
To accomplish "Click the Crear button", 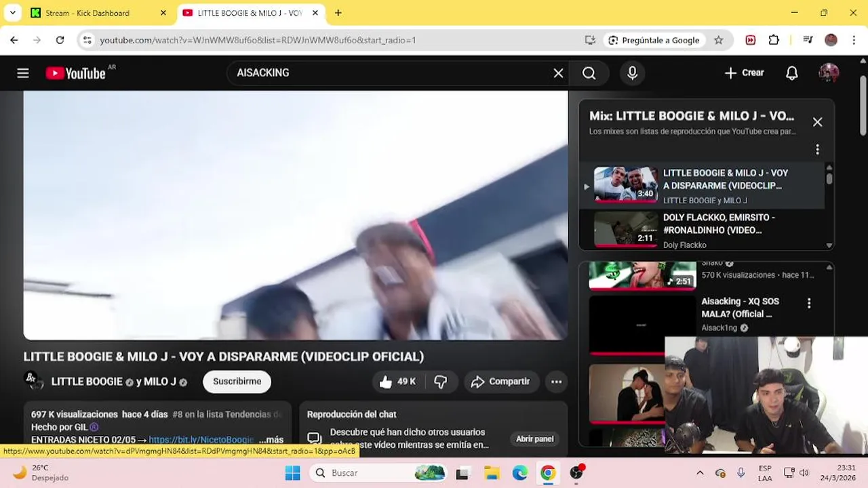I will [x=744, y=73].
